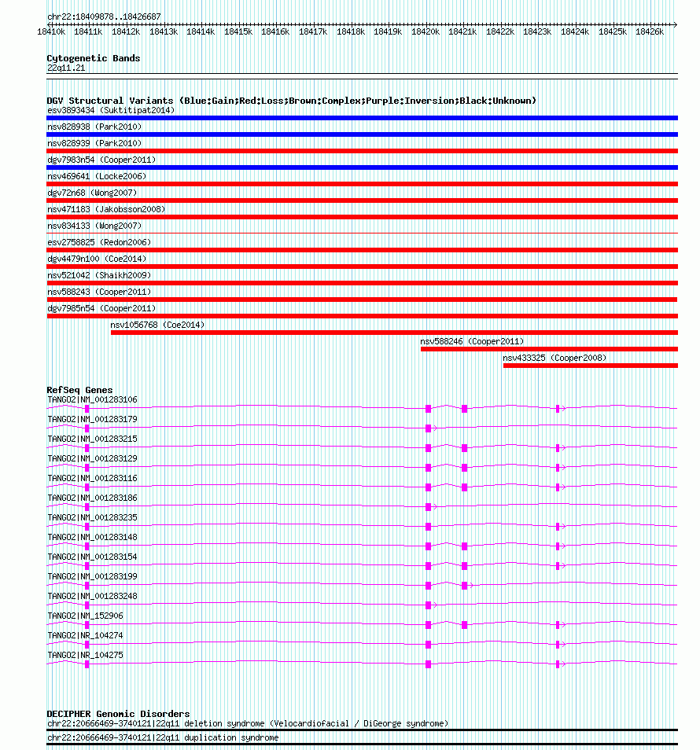Click the 18420k ruler tick label

click(x=425, y=32)
